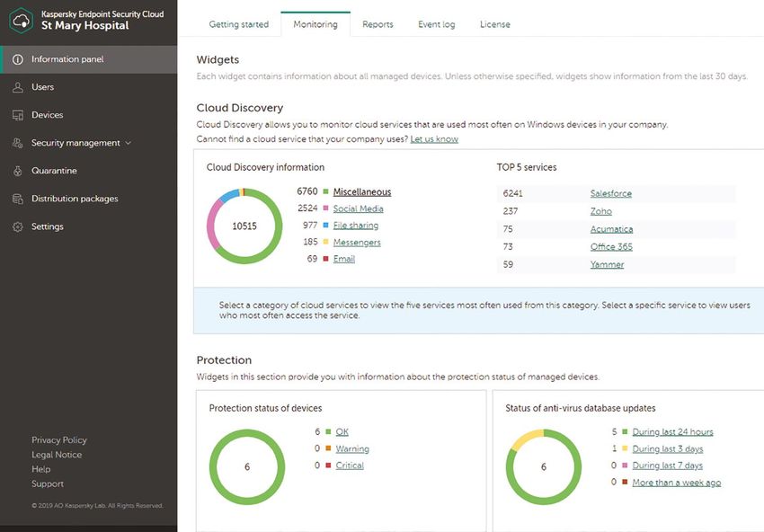Switch to the Event log tab
This screenshot has width=764, height=532.
coord(437,24)
